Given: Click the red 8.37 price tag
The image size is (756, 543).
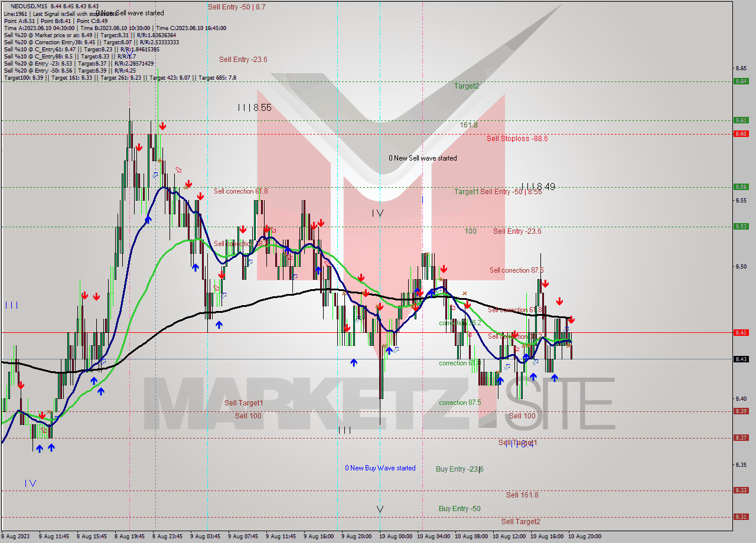Looking at the screenshot, I should click(741, 437).
